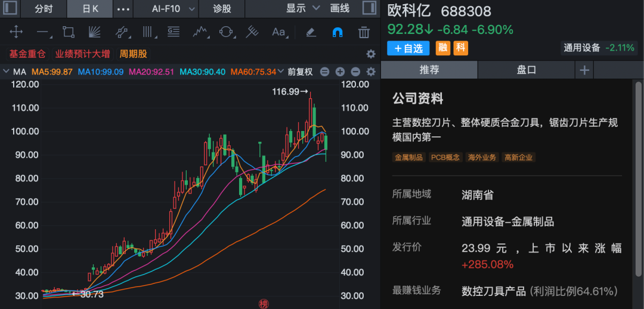Expand the 显示 display dropdown
The width and height of the screenshot is (644, 309).
tap(301, 8)
